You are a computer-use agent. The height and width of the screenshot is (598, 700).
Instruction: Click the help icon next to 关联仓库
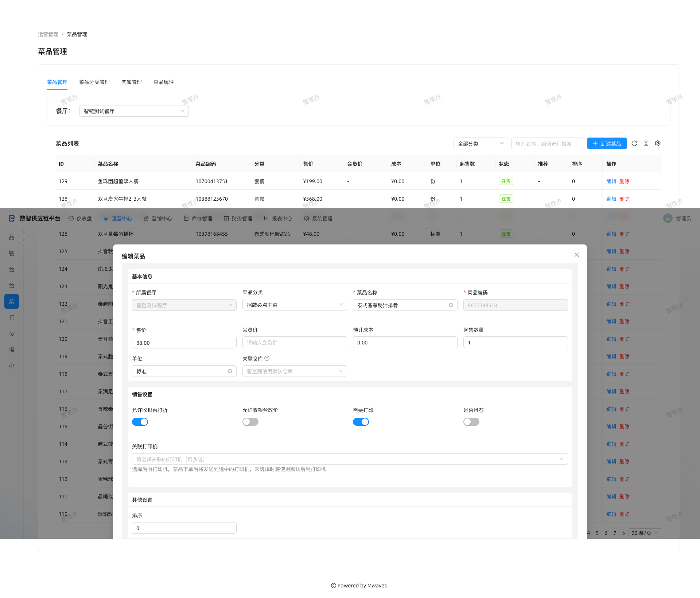tap(267, 358)
